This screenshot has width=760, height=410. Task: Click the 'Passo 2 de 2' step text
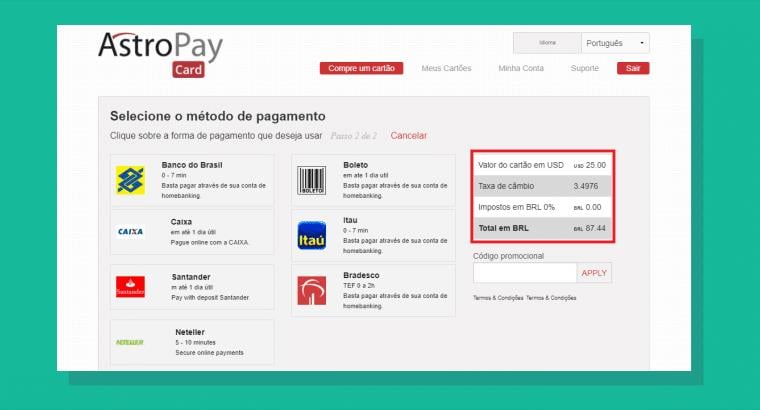pos(354,136)
